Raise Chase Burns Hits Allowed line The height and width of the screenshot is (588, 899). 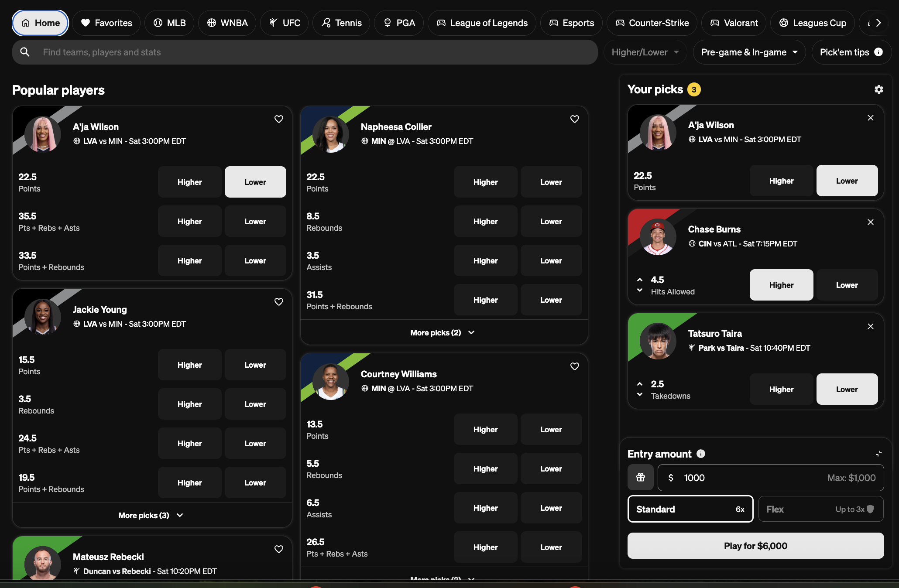[640, 280]
